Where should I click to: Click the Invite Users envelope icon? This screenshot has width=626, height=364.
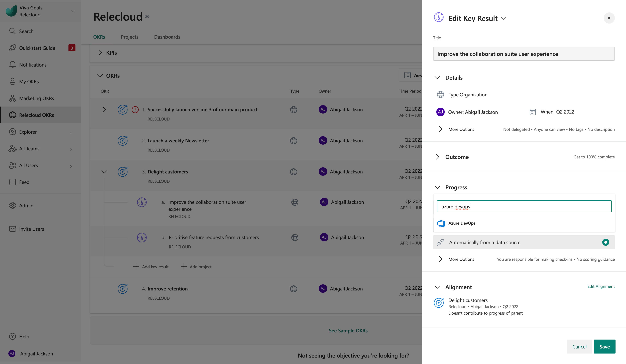(x=12, y=229)
